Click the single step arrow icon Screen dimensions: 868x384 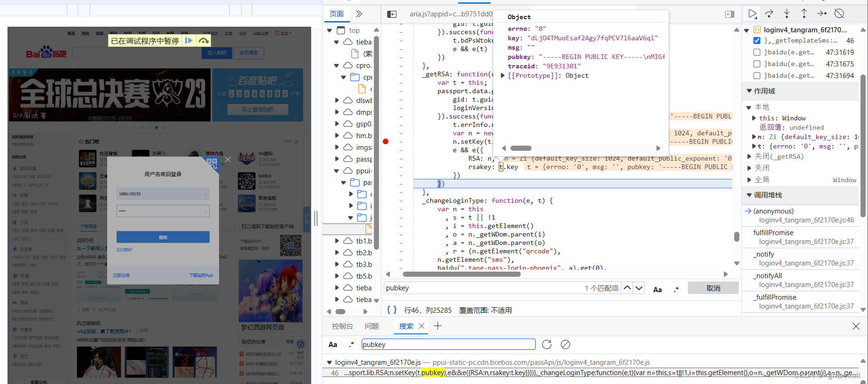click(822, 14)
